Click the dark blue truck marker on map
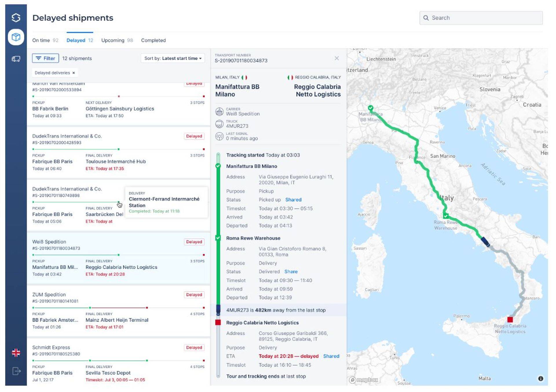The width and height of the screenshot is (556, 392). (485, 242)
